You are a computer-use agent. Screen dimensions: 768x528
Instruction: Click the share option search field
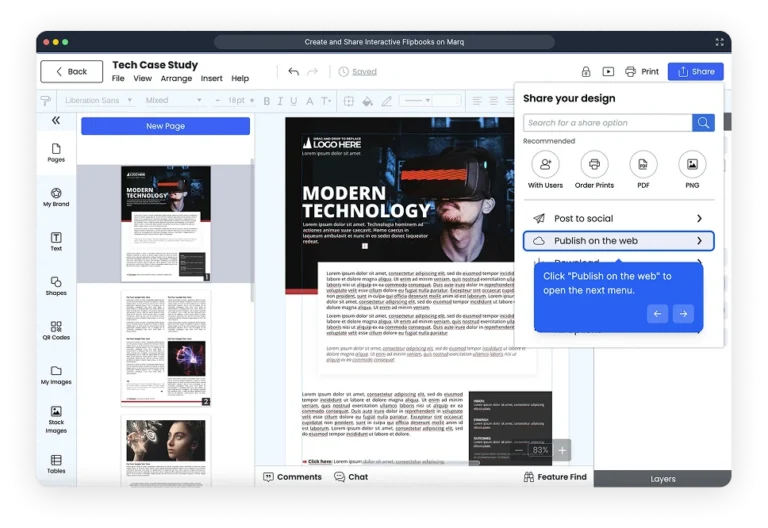[607, 123]
